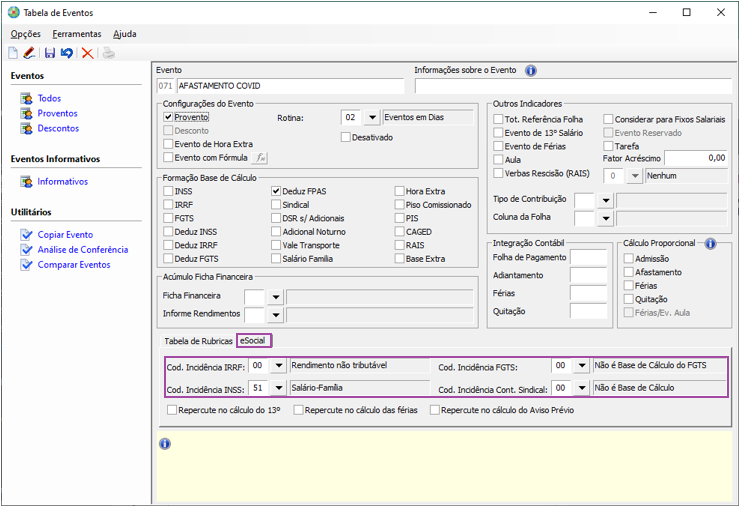Open the Comparar Eventos utility
The image size is (741, 508).
[x=74, y=265]
